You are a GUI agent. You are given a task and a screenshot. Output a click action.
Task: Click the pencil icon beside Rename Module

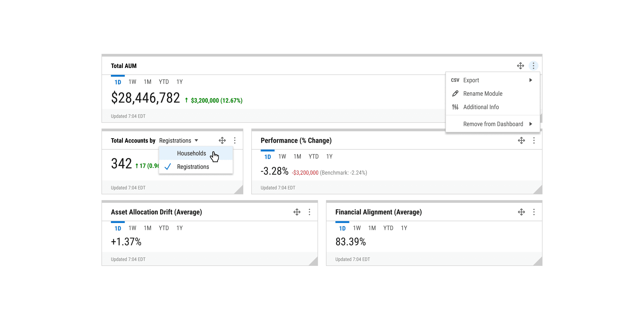click(455, 94)
